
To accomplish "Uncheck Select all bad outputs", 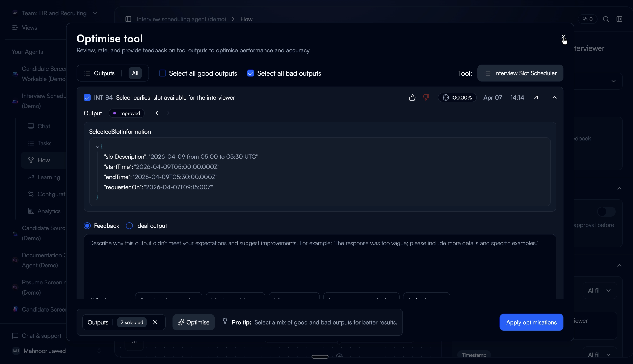I will (250, 73).
